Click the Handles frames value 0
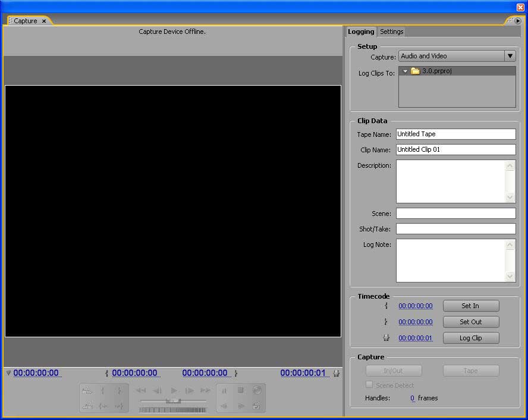The width and height of the screenshot is (528, 420). [413, 398]
